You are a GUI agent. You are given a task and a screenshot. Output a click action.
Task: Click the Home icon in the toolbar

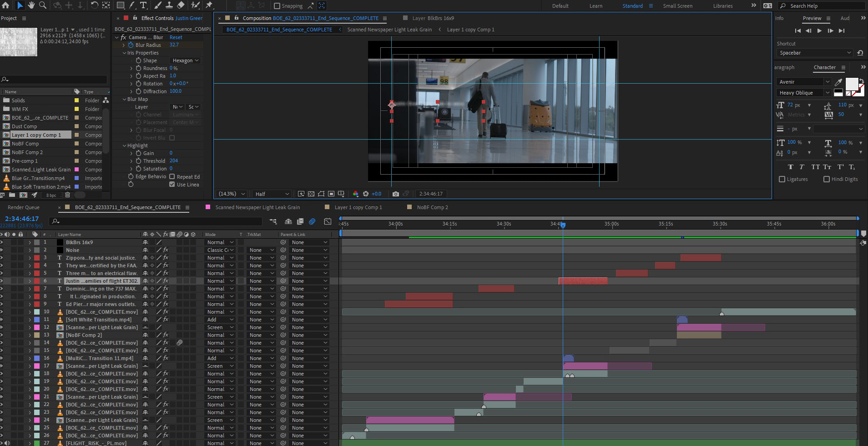tap(6, 5)
